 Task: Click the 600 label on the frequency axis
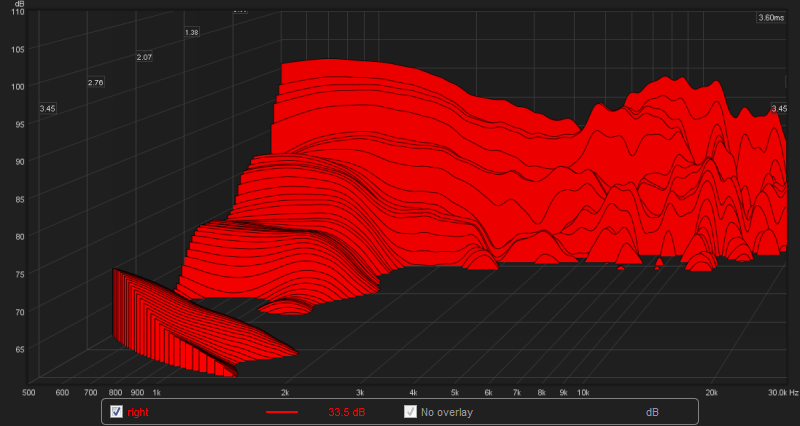point(62,393)
